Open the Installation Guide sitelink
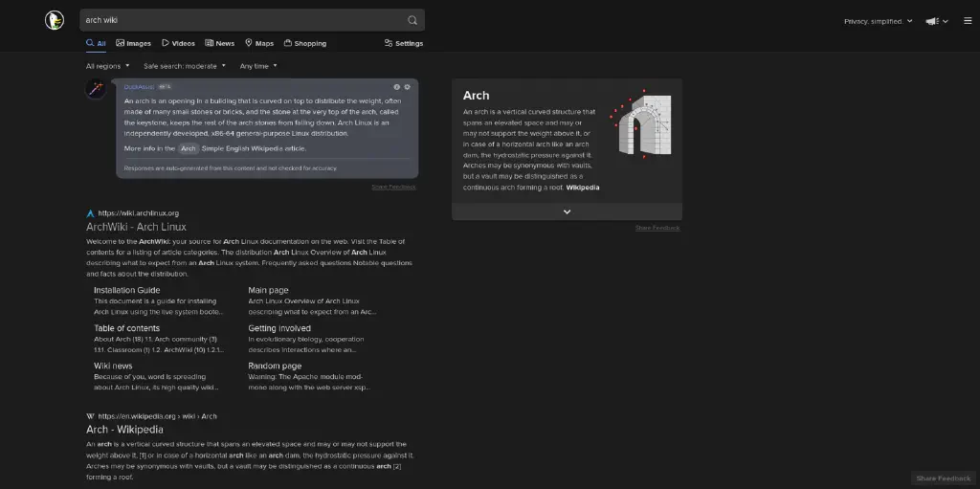Image resolution: width=980 pixels, height=489 pixels. click(127, 290)
